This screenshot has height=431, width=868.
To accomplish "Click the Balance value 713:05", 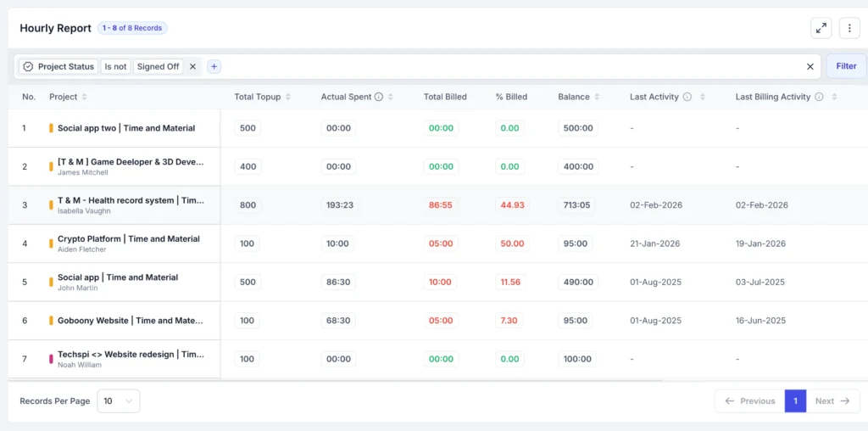I will click(x=576, y=205).
